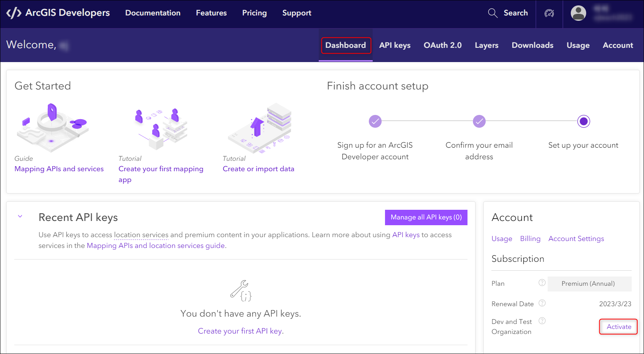Screen dimensions: 644x354
Task: Click the wrench API key placeholder icon
Action: (x=241, y=291)
